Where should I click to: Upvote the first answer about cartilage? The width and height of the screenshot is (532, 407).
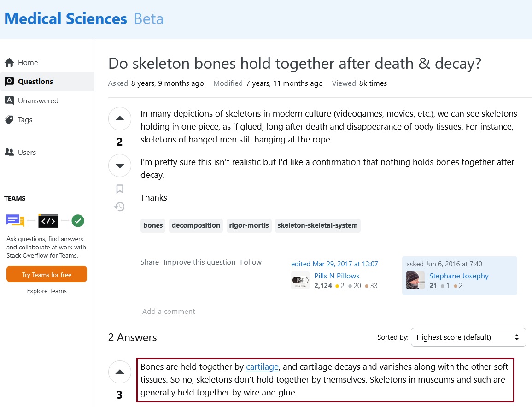pyautogui.click(x=120, y=372)
